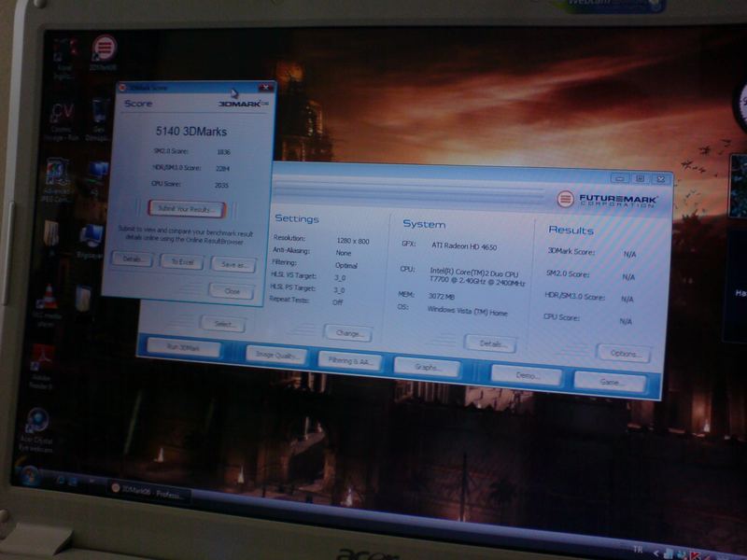
Task: Click the Anti-Aliasing None value
Action: pyautogui.click(x=343, y=253)
